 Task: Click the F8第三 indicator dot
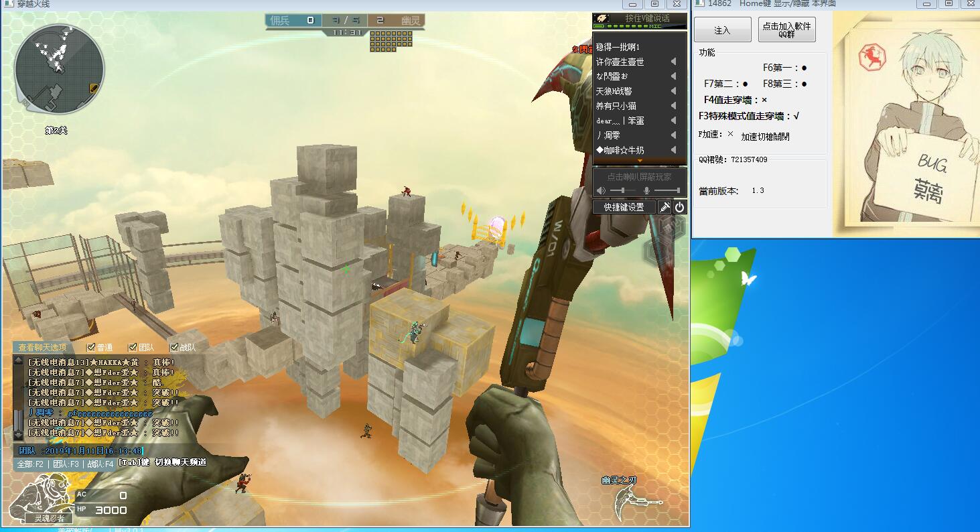click(x=804, y=84)
